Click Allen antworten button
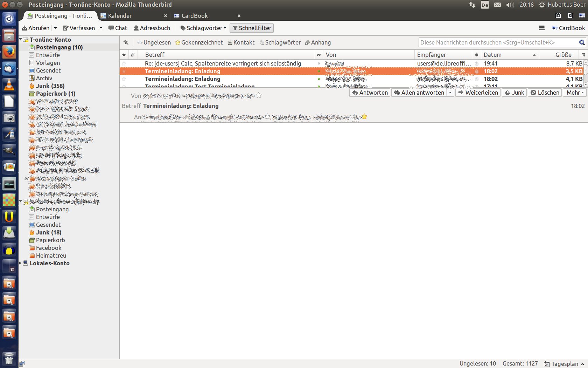 pos(419,93)
